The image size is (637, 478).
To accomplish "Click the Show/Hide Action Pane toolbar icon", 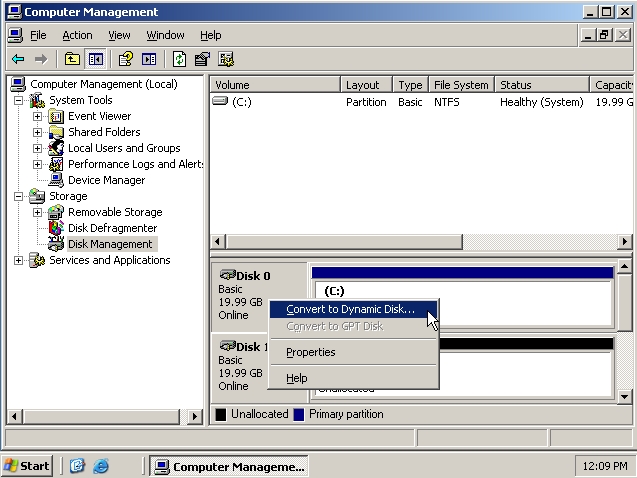I will [149, 59].
